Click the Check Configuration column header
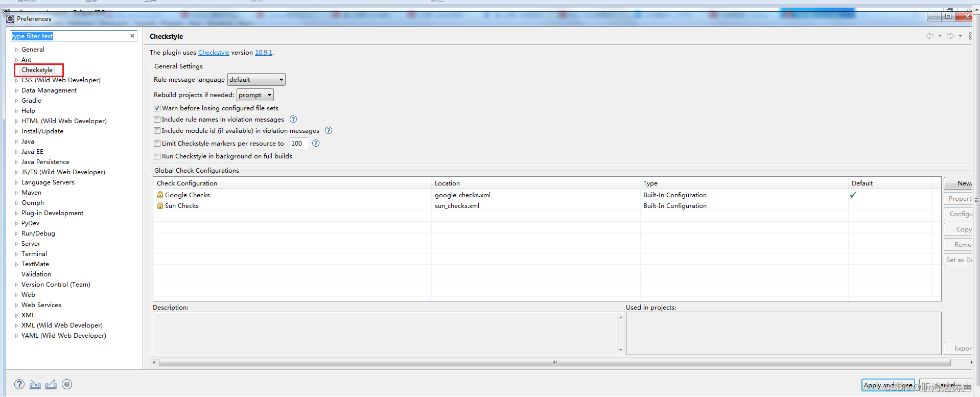 [292, 183]
